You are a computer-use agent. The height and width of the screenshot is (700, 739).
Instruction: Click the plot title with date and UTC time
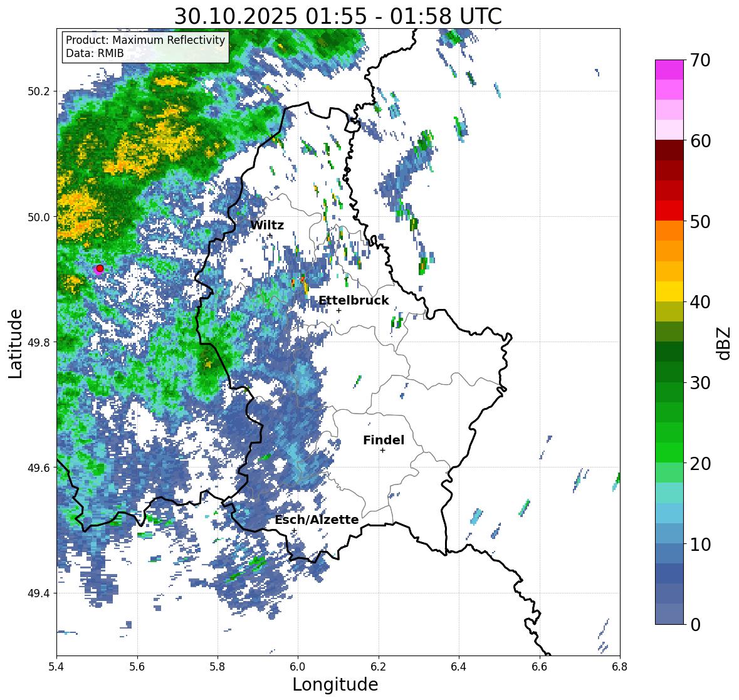338,16
